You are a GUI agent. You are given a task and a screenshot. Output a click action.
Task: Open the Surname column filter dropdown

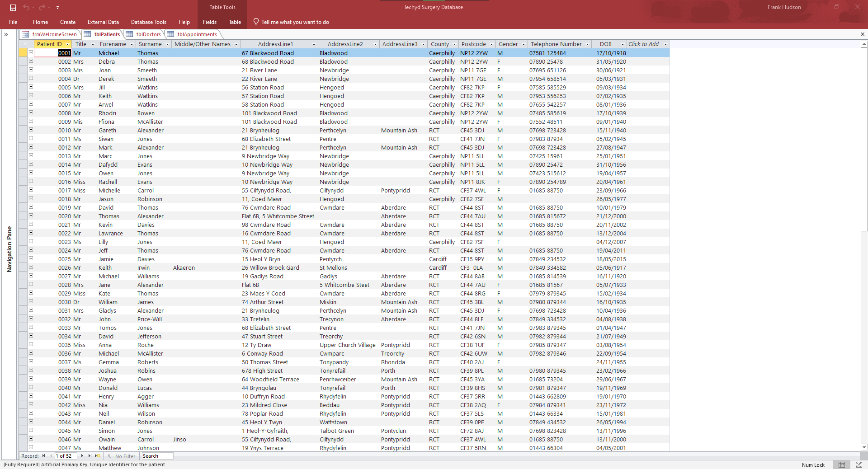(167, 44)
